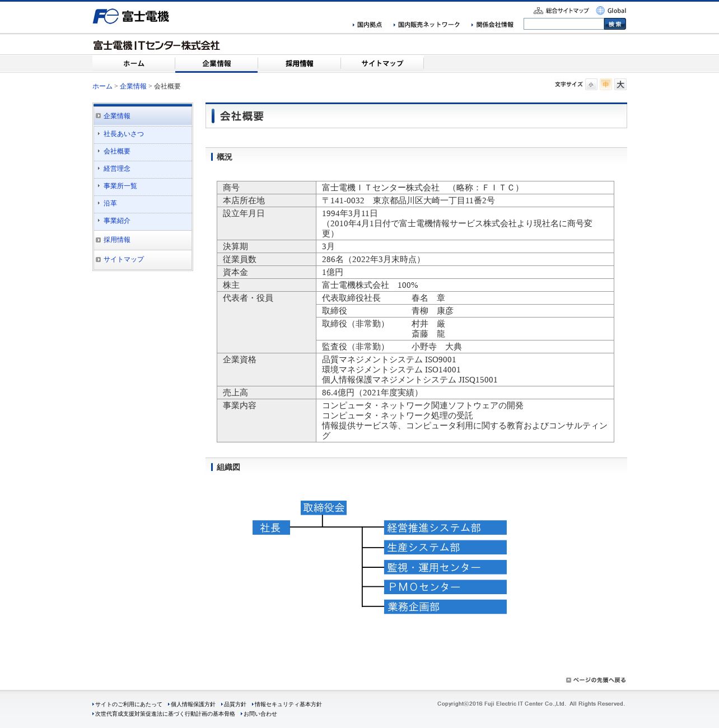
Task: Click the arrow icon beside sidebar 採用情報
Action: (x=99, y=240)
